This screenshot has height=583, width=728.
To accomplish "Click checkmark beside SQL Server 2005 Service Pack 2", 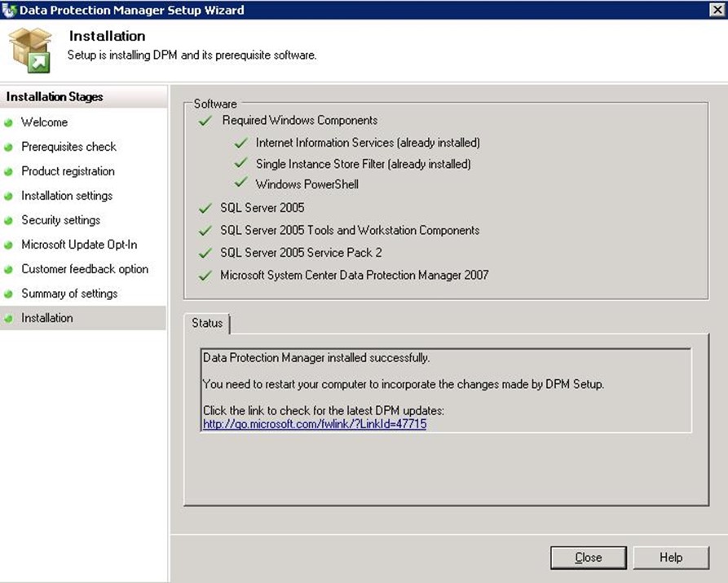I will 205,253.
